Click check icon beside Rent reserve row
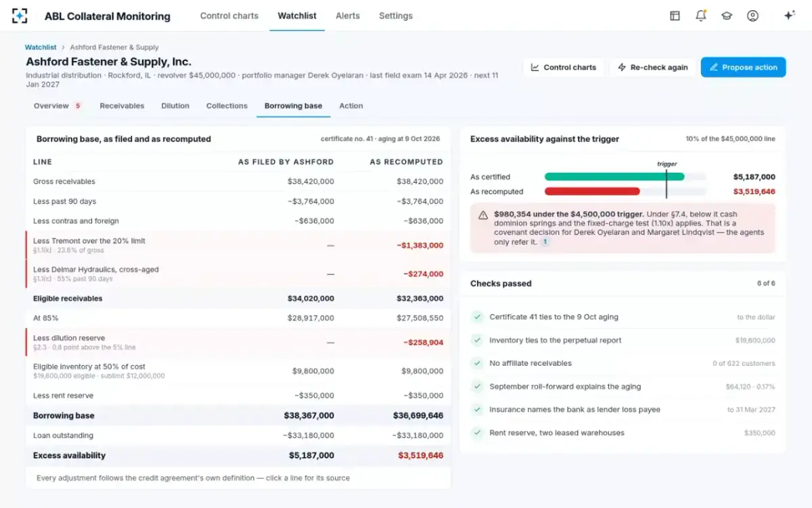Image resolution: width=812 pixels, height=508 pixels. point(478,433)
